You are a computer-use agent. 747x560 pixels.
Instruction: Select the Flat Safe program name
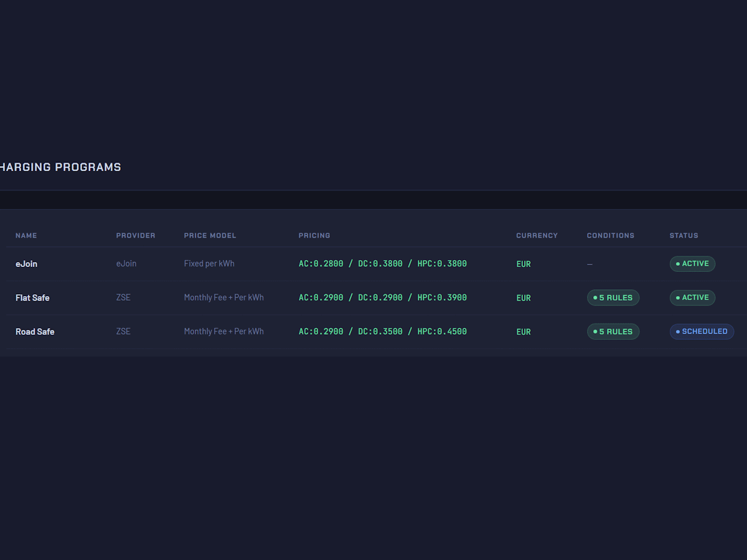[32, 298]
